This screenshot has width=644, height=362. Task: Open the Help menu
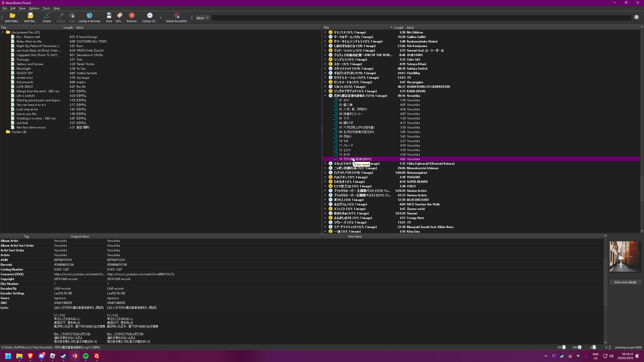pos(57,8)
